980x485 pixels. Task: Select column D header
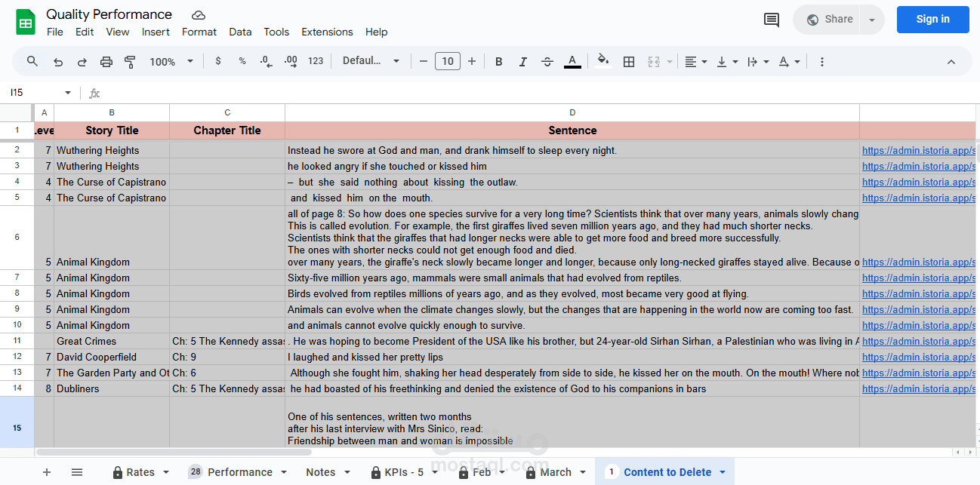(x=572, y=112)
